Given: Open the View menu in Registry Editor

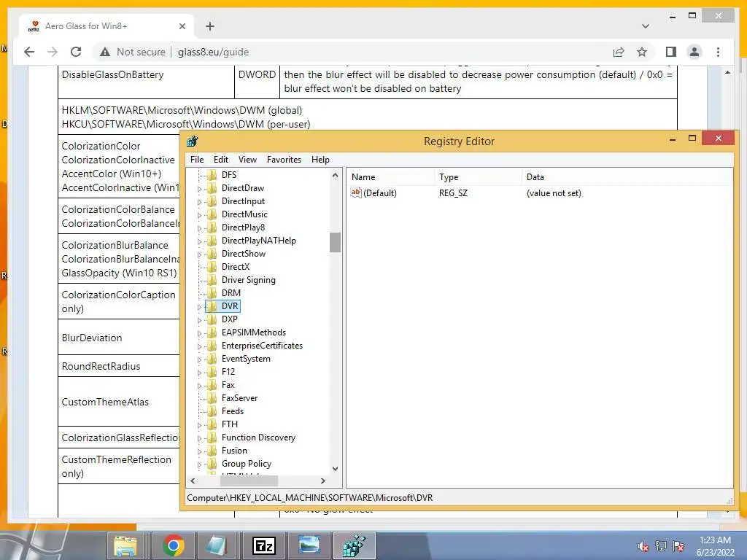Looking at the screenshot, I should point(247,160).
